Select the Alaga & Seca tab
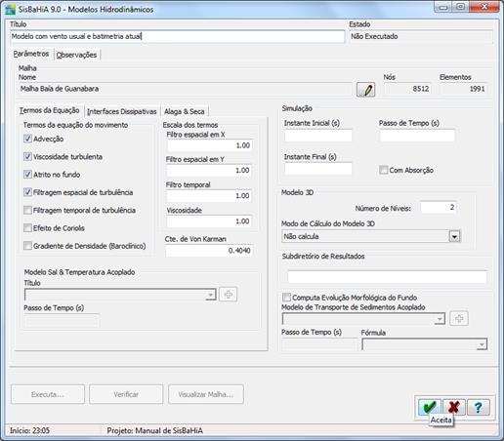The width and height of the screenshot is (504, 441). point(185,111)
